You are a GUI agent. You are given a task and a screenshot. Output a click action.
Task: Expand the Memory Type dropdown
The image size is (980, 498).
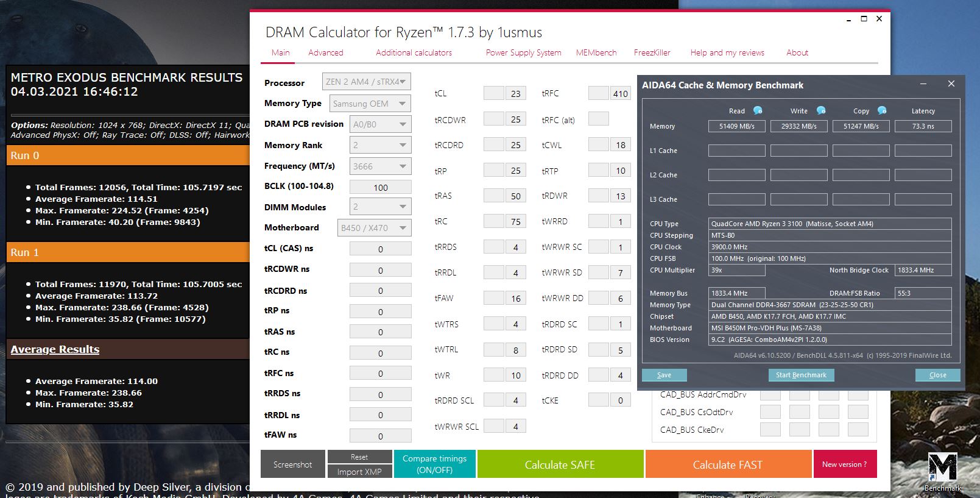pyautogui.click(x=370, y=104)
